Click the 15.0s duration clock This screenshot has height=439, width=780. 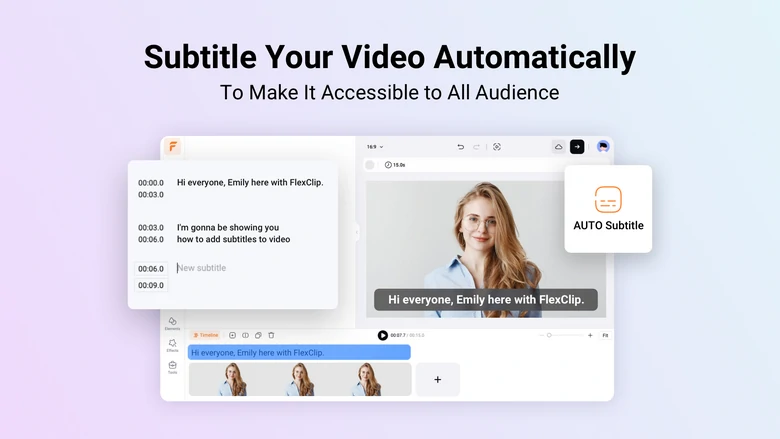(x=395, y=165)
